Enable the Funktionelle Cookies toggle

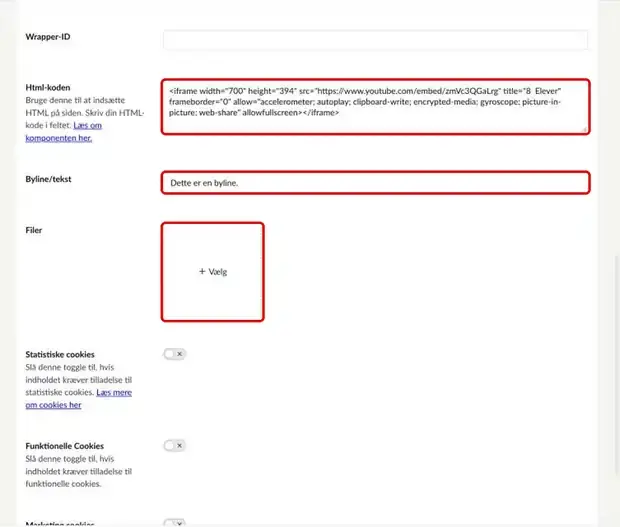174,446
